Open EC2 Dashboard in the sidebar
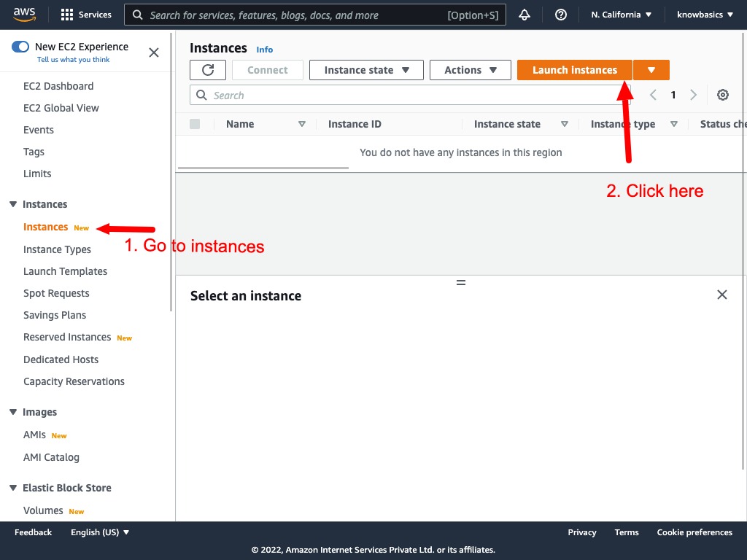Screen dimensions: 747x560 pos(58,86)
